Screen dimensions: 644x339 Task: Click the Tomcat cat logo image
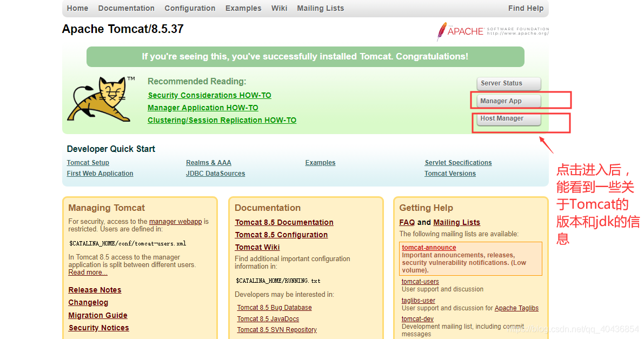[x=101, y=99]
